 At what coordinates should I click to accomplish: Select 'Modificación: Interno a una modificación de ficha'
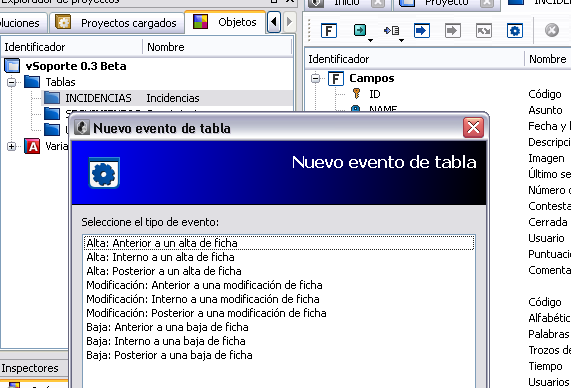[279, 299]
